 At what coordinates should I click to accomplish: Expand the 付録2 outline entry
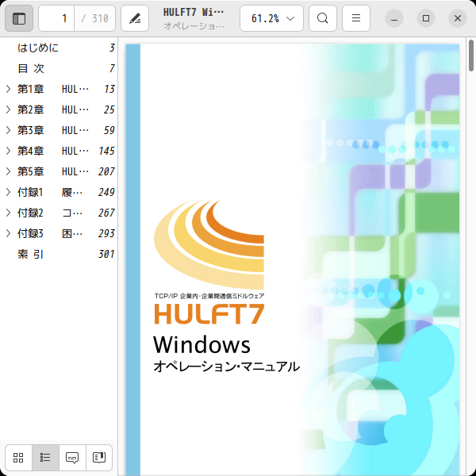tap(8, 213)
